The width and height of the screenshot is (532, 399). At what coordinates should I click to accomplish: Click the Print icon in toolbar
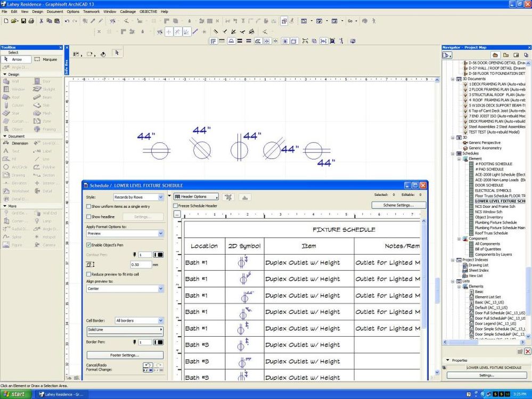click(x=31, y=21)
